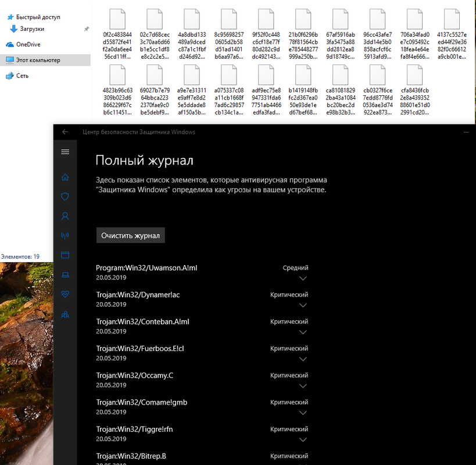Expand Trojan:Win32/Fuerboos.E!cl threat details

[303, 359]
